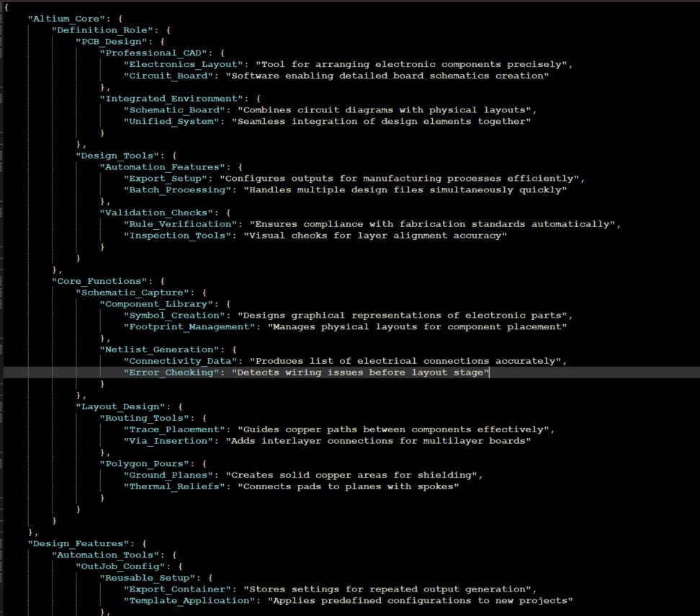Click the "Component_Library" key
700x616 pixels.
coord(156,304)
